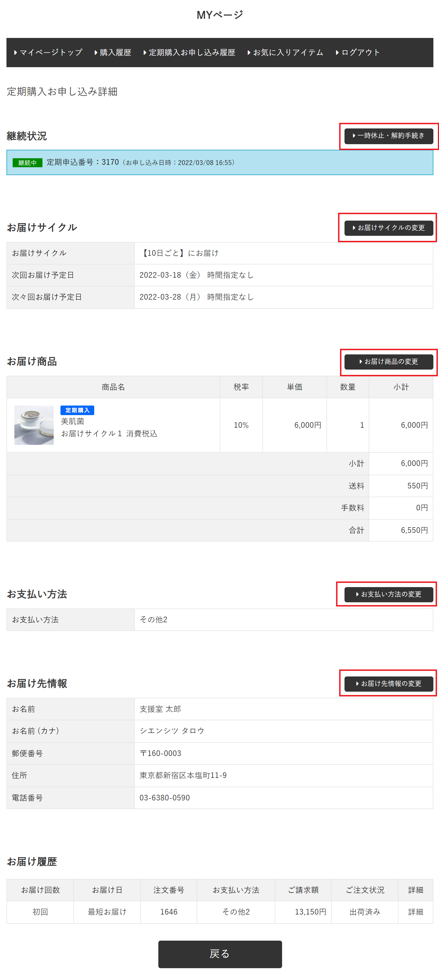Click the 定期申込番号：3170 status banner
Screen dimensions: 439x980
219,162
